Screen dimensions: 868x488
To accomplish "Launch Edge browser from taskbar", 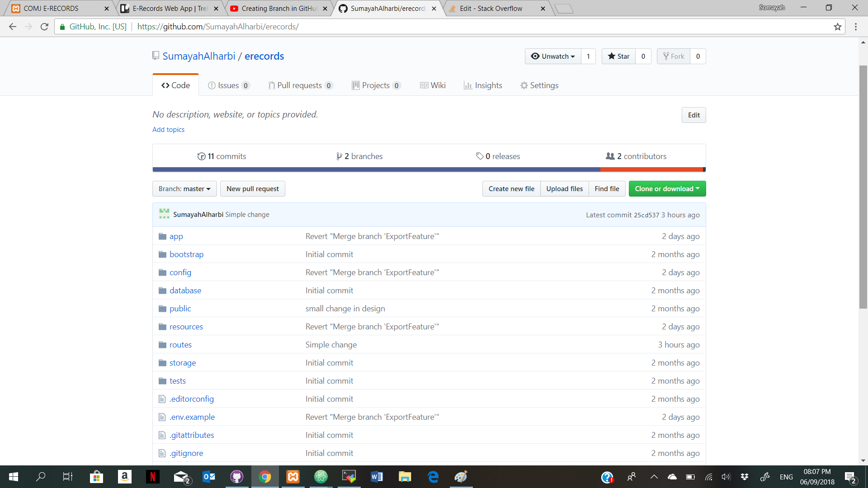I will click(433, 477).
